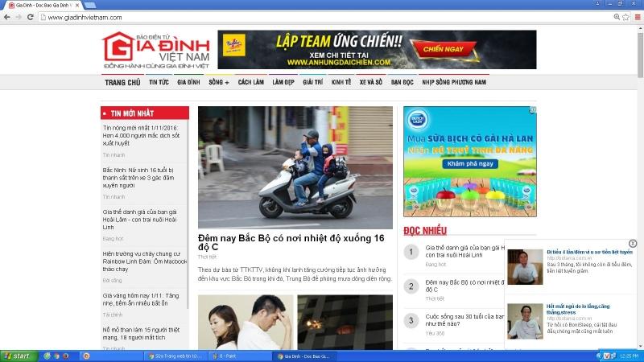Close the popup ad with X icon

(633, 244)
